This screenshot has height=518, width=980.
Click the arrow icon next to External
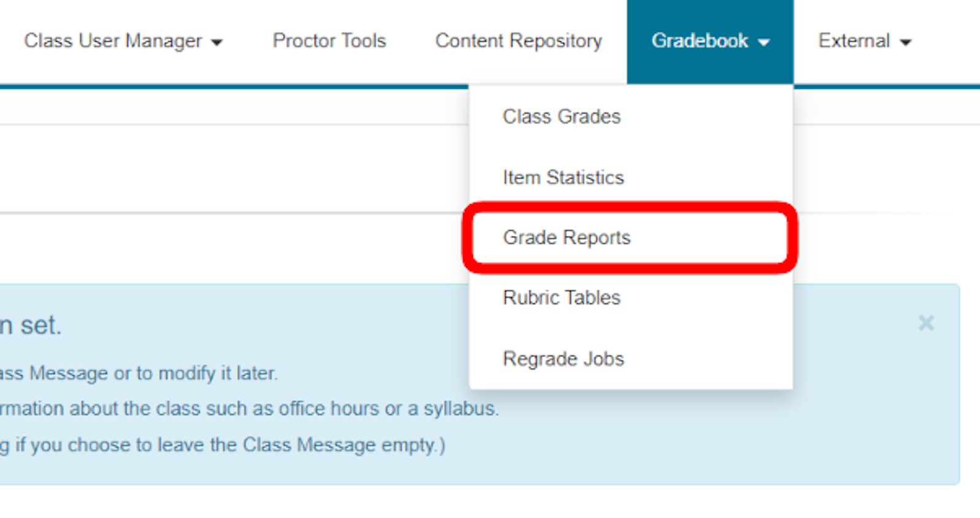point(905,42)
